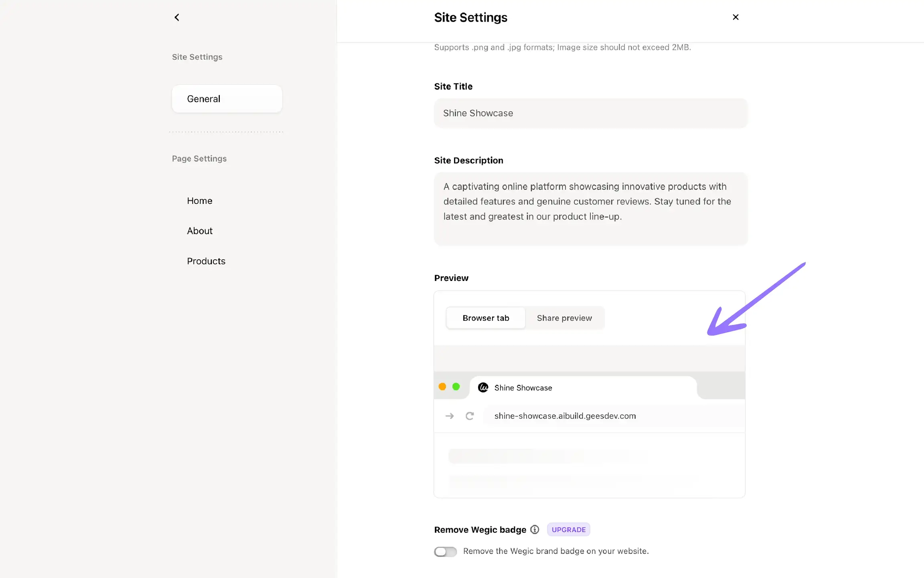Screen dimensions: 924x578
Task: Click the orange window dot in preview
Action: pyautogui.click(x=442, y=387)
